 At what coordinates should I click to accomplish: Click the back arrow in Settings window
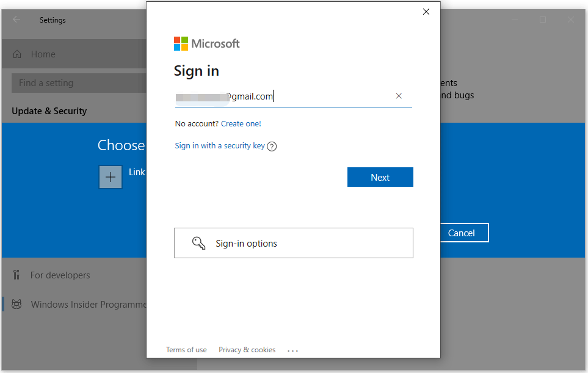coord(16,20)
